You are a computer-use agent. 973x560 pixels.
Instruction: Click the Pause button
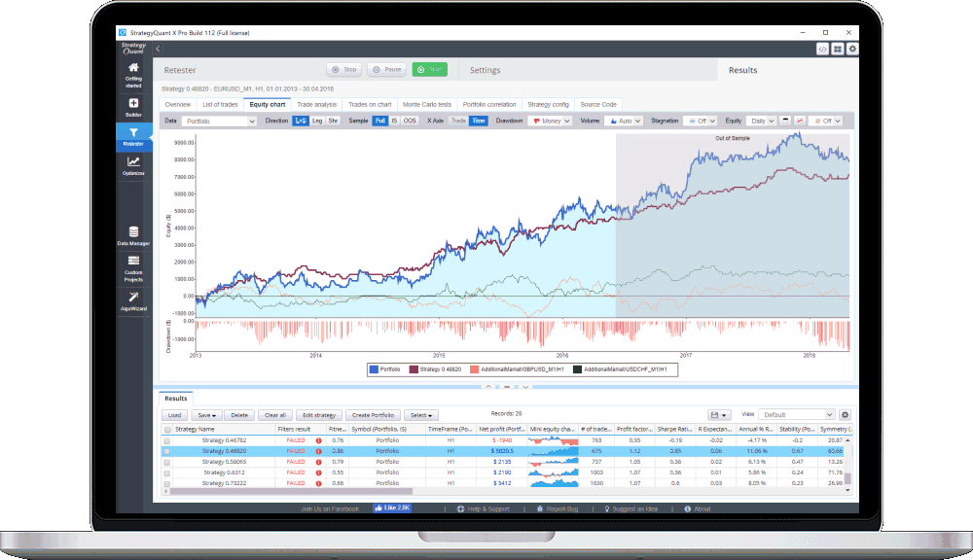pos(386,69)
